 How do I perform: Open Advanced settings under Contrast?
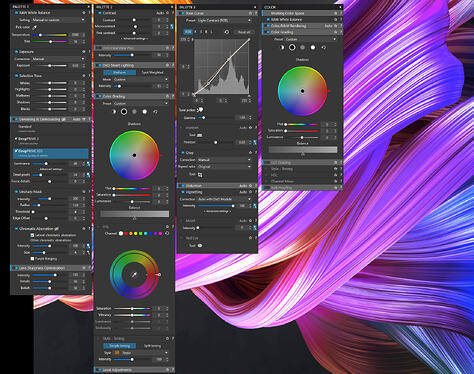134,39
